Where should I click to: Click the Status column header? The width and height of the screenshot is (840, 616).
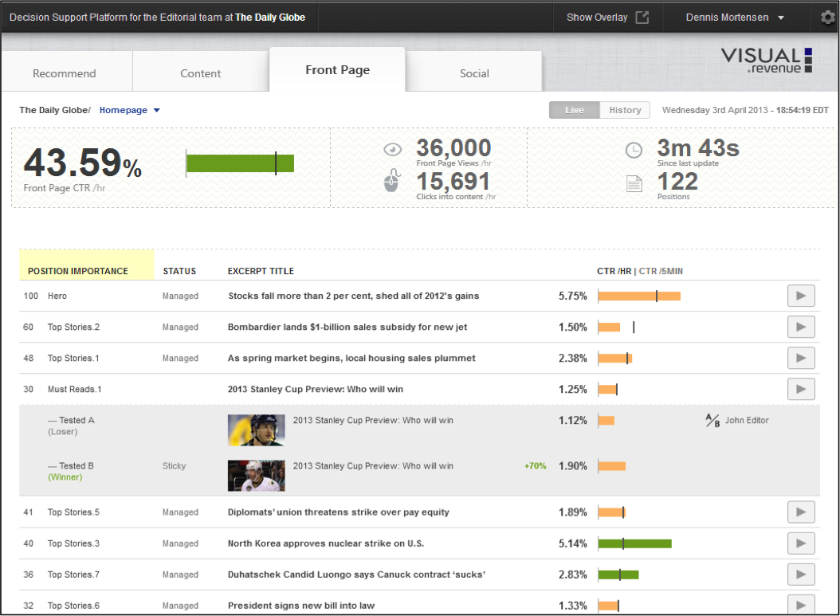point(179,271)
